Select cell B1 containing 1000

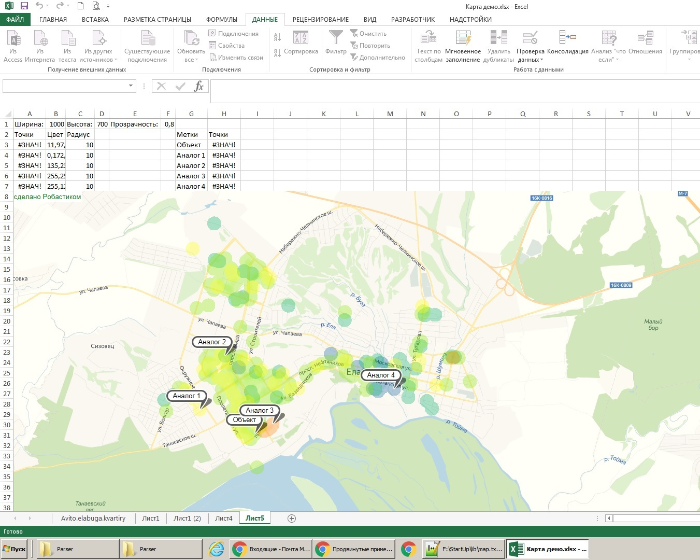[x=56, y=124]
